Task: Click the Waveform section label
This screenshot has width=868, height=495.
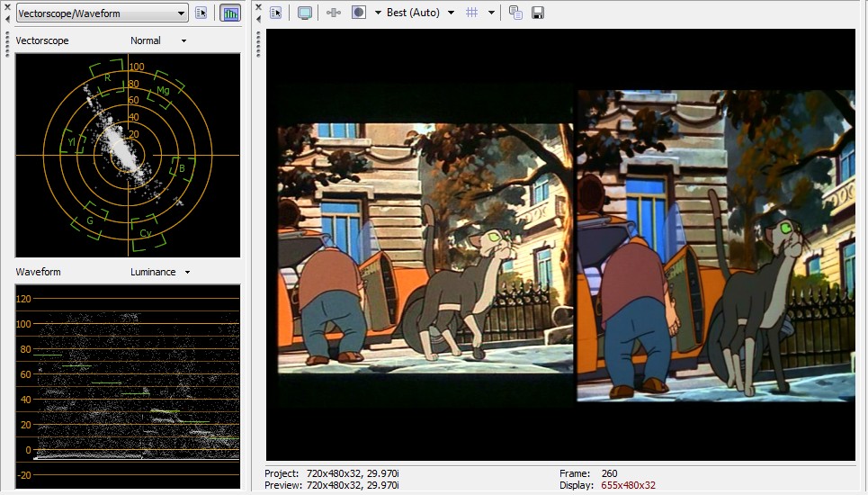Action: pos(38,272)
